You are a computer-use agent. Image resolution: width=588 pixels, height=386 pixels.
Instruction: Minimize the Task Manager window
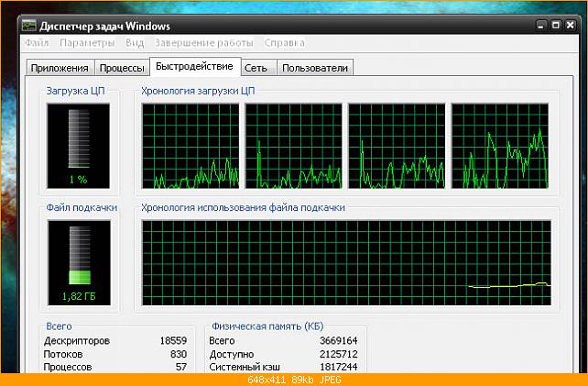(x=540, y=26)
